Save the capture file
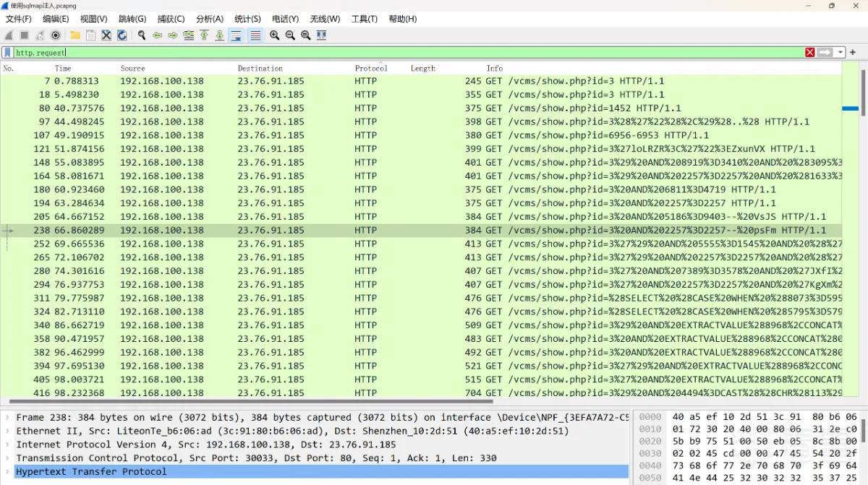The width and height of the screenshot is (868, 485). [90, 35]
